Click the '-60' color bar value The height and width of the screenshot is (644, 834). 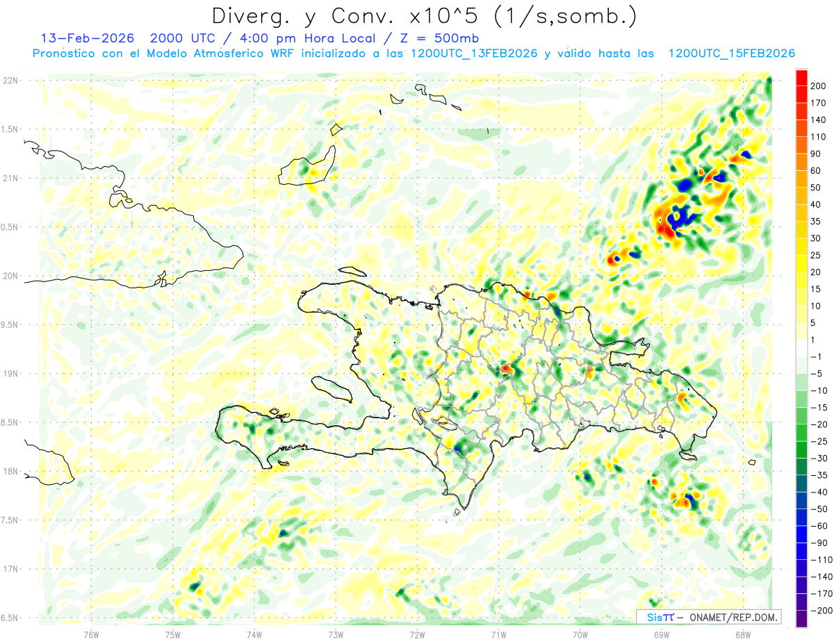819,526
